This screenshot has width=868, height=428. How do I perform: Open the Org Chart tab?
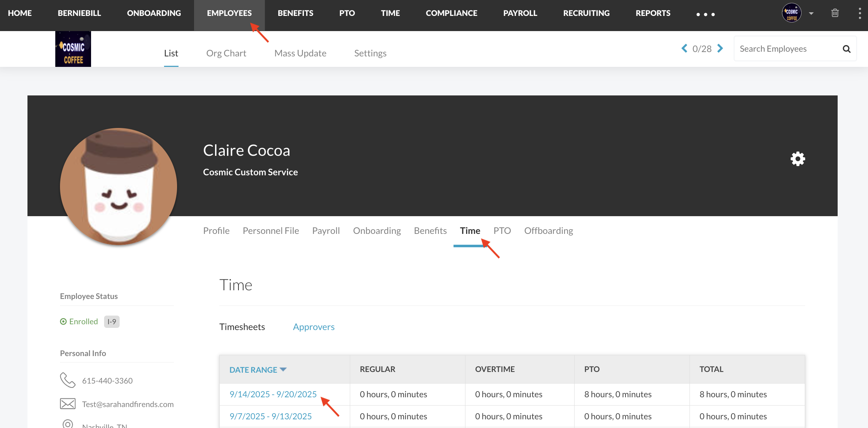coord(226,53)
